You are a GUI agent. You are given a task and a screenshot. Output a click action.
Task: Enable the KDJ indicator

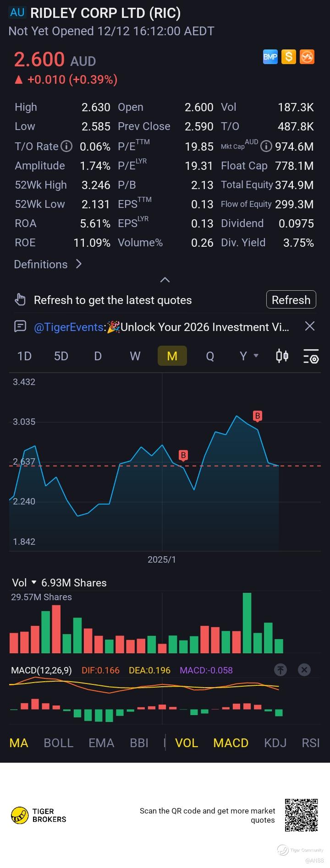(x=275, y=743)
